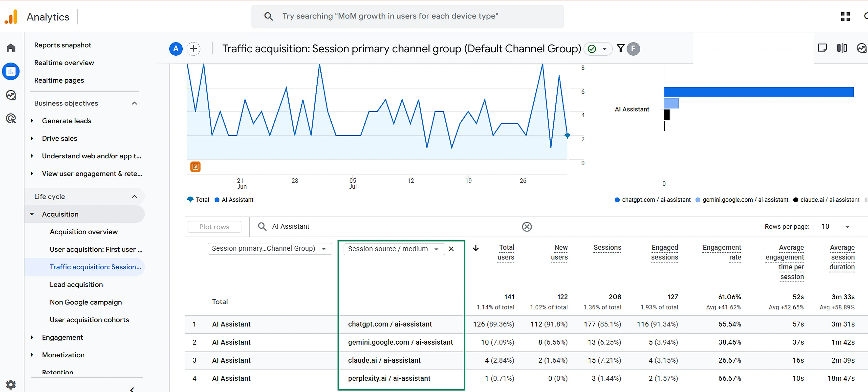This screenshot has height=392, width=868.
Task: Click the Analytics logo
Action: 11,17
